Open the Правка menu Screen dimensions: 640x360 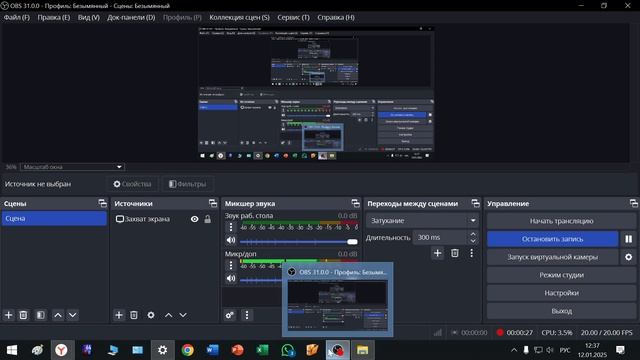pyautogui.click(x=53, y=18)
